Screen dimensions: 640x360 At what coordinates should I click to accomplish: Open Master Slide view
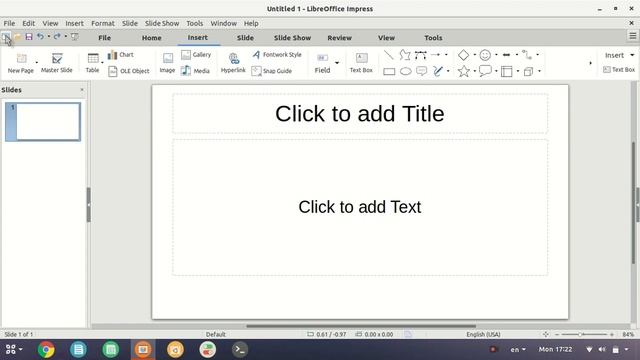pos(57,63)
